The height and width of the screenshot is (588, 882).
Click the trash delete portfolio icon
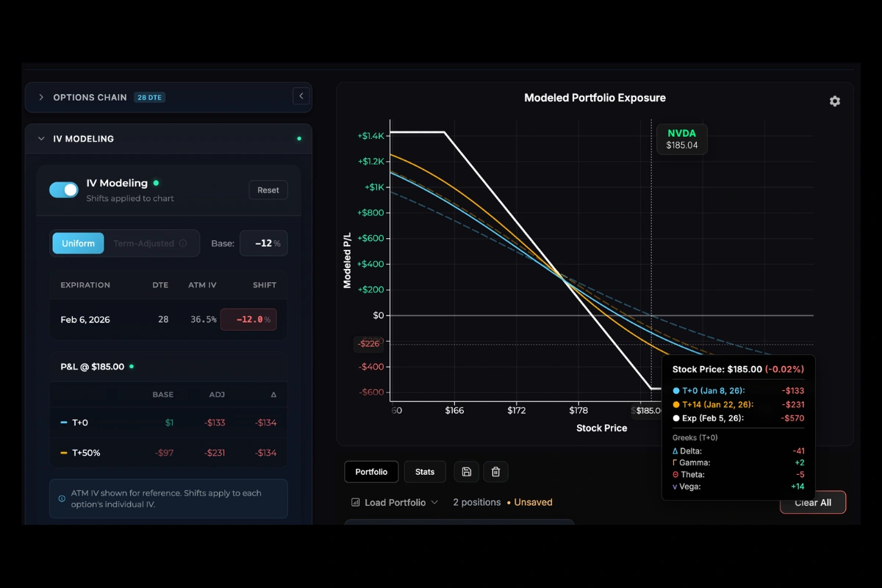pos(495,472)
